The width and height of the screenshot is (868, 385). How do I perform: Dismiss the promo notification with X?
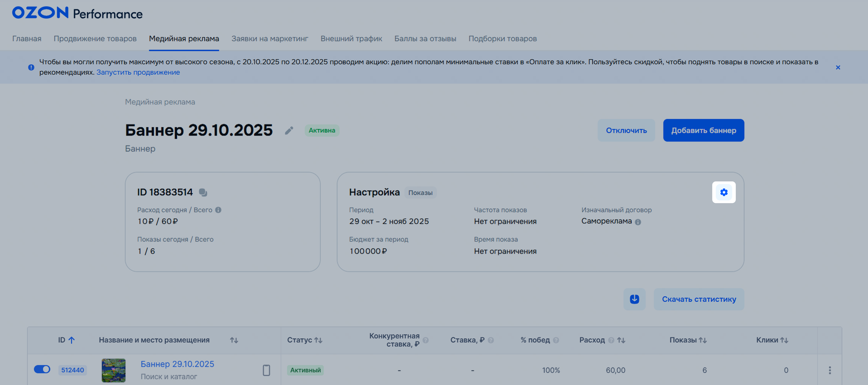tap(838, 67)
